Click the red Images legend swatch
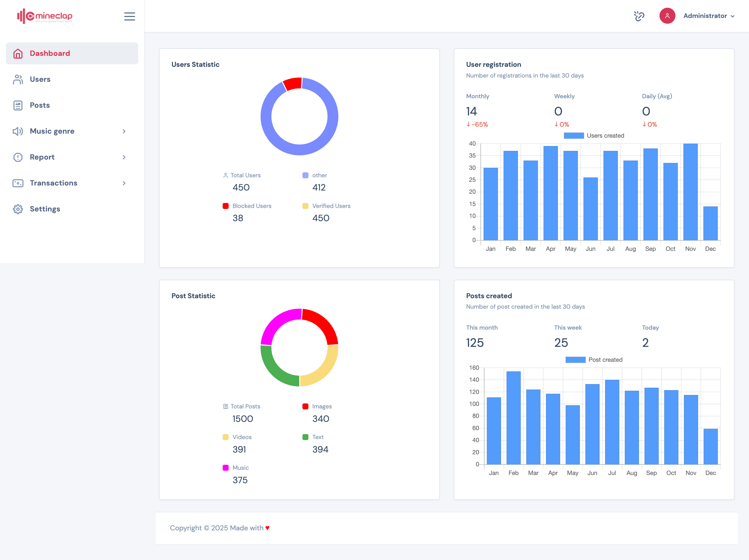The width and height of the screenshot is (749, 560). (x=305, y=406)
